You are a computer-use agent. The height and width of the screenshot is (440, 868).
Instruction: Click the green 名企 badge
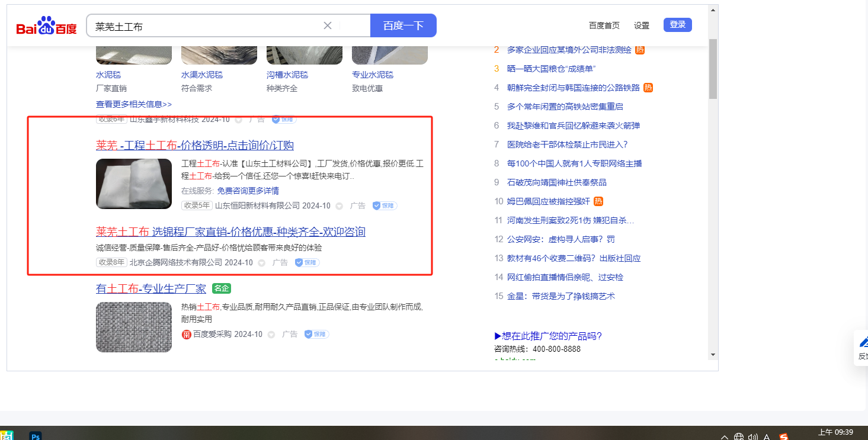pos(222,289)
